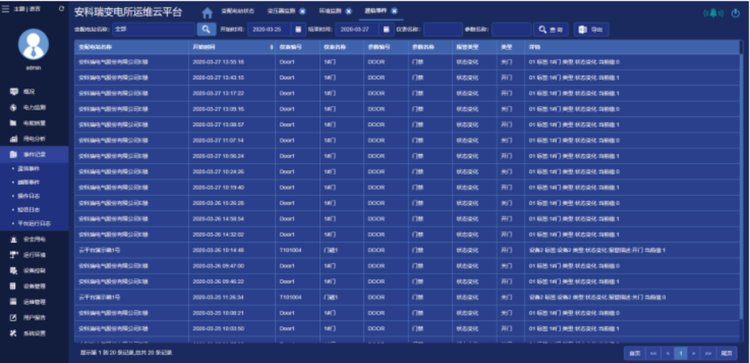This screenshot has width=750, height=363.
Task: Click the instrument name input field
Action: [443, 30]
